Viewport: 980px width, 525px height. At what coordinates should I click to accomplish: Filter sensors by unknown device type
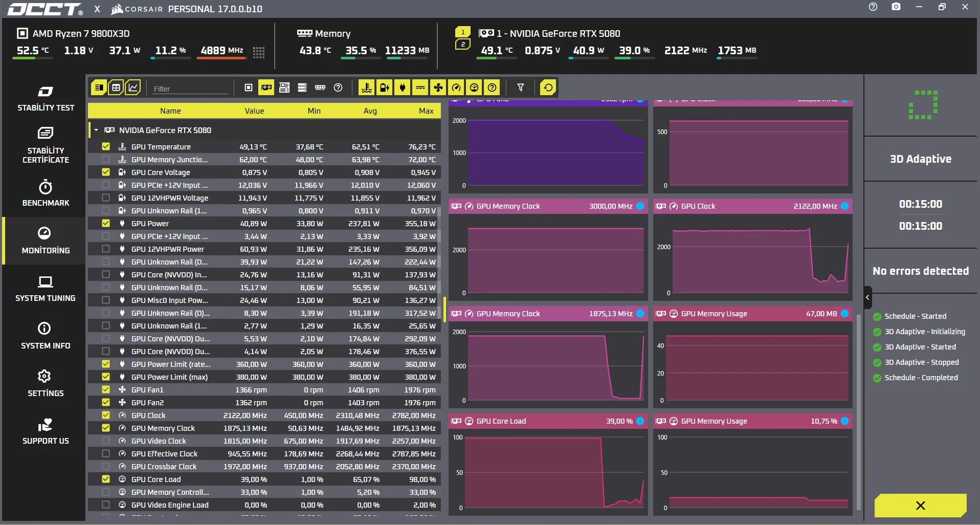tap(338, 87)
